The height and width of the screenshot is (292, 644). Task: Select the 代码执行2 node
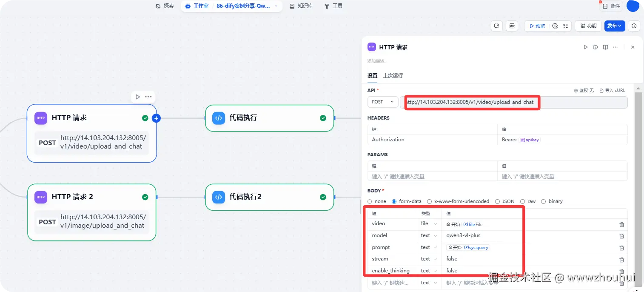pos(270,197)
